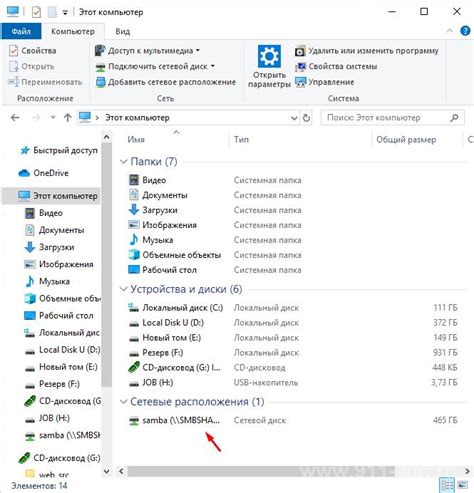Image resolution: width=474 pixels, height=493 pixels.
Task: Open Видео in navigation pane
Action: coord(44,213)
